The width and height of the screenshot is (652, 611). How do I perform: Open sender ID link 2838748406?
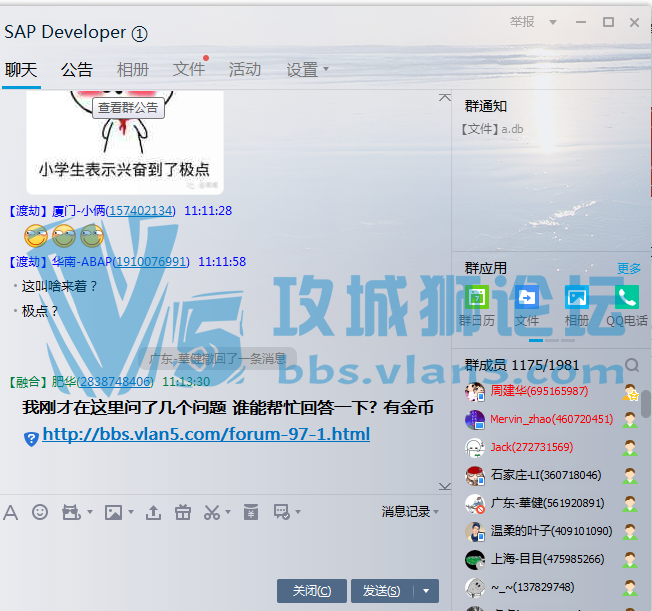115,382
